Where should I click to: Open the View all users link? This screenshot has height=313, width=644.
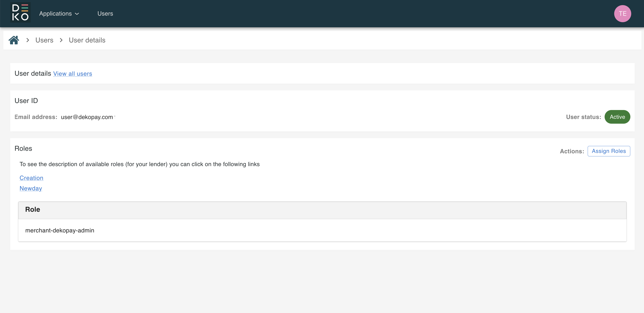click(72, 74)
